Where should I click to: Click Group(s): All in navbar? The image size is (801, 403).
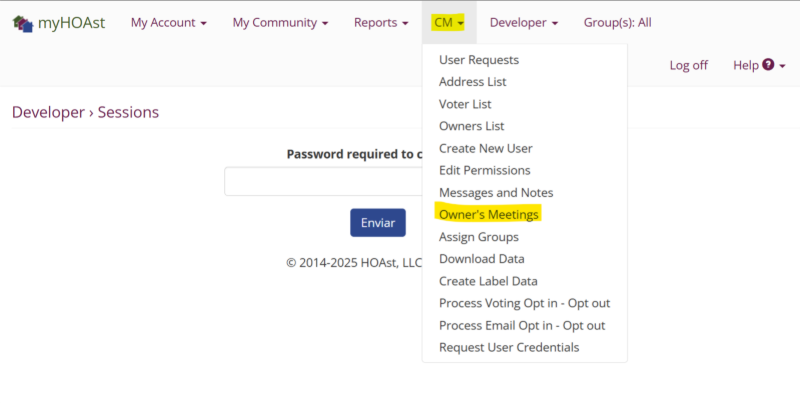coord(617,22)
